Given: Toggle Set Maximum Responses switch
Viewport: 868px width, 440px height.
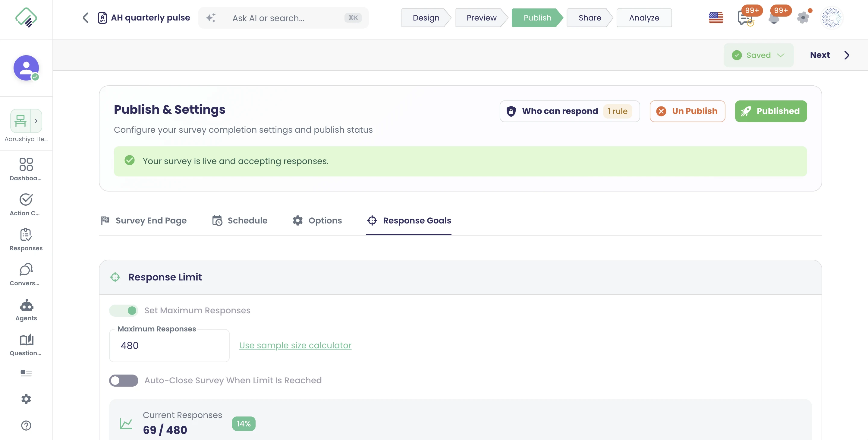Looking at the screenshot, I should coord(124,310).
